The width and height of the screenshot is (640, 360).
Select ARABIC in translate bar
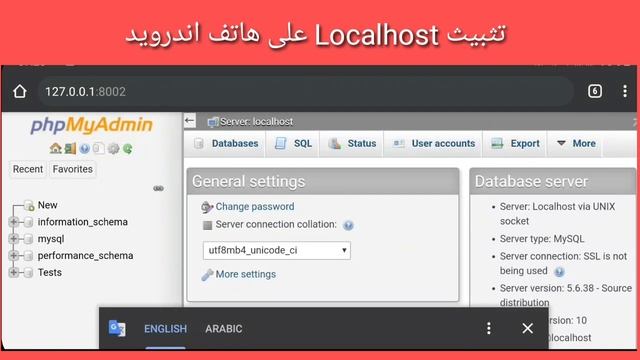(224, 329)
